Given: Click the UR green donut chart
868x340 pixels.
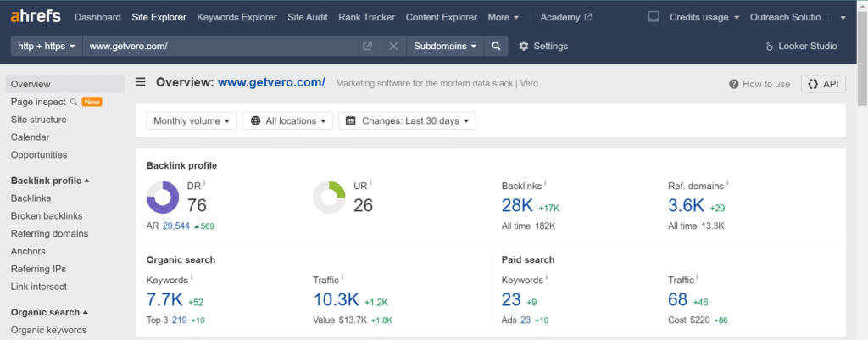Looking at the screenshot, I should tap(330, 198).
